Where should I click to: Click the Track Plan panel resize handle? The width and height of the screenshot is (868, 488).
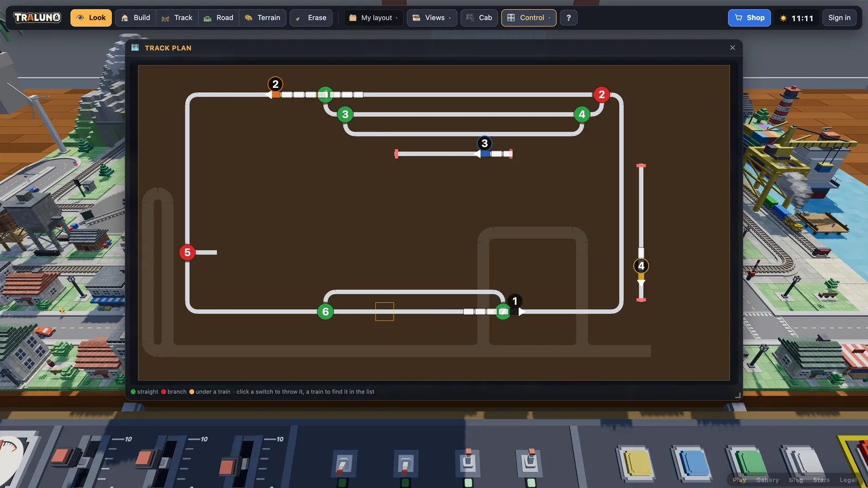click(x=737, y=395)
